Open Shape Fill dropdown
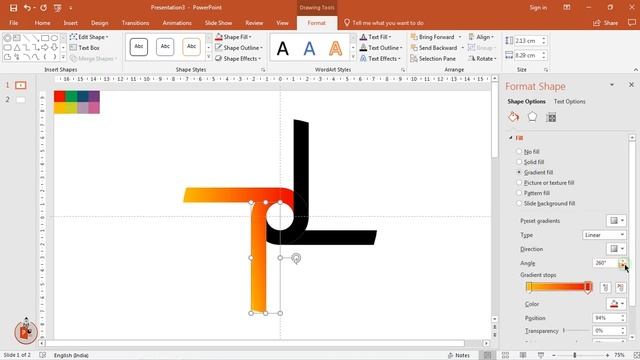640x360 pixels. (x=233, y=37)
